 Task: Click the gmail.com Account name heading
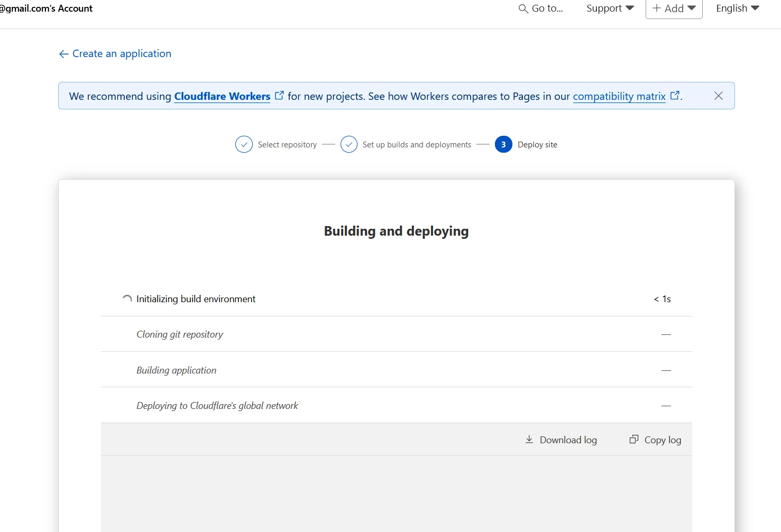point(46,8)
